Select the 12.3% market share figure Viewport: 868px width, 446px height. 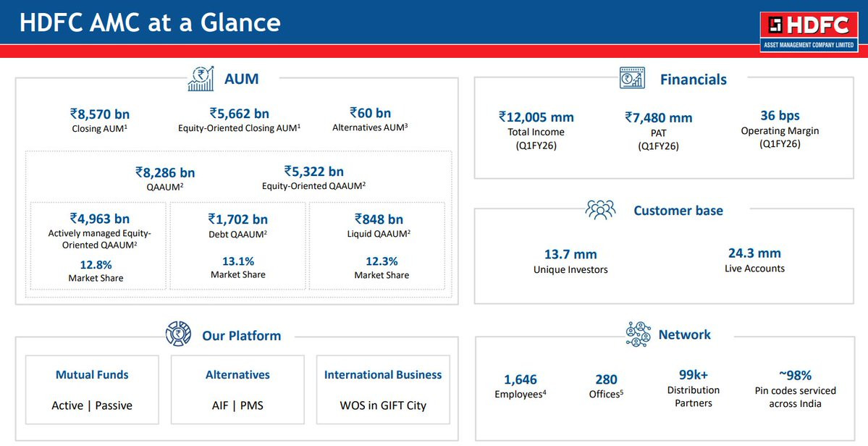point(382,261)
